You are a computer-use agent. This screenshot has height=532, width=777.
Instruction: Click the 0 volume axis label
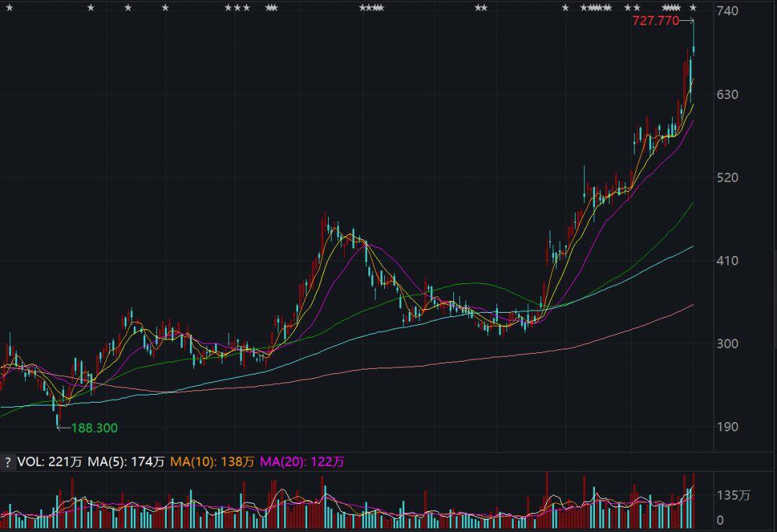[720, 520]
